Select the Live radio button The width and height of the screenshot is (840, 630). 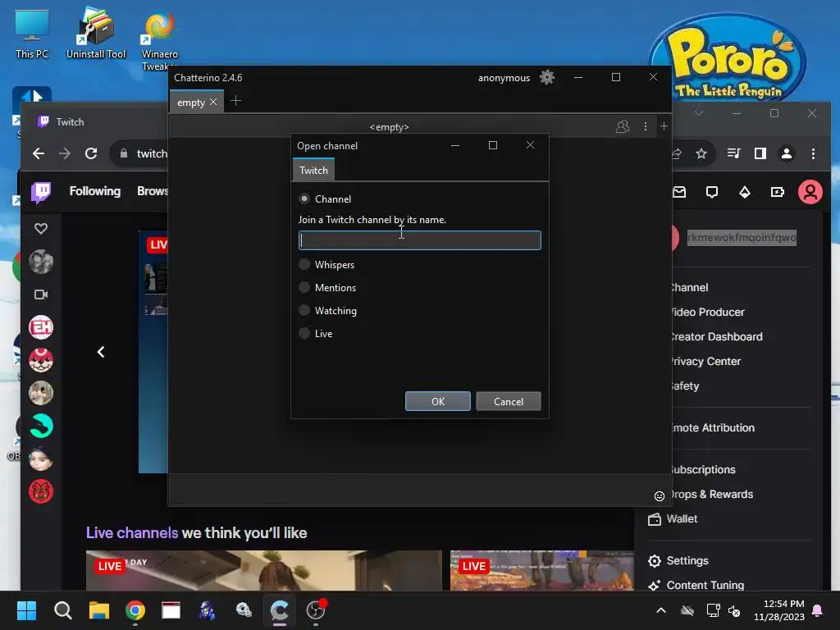[x=304, y=333]
